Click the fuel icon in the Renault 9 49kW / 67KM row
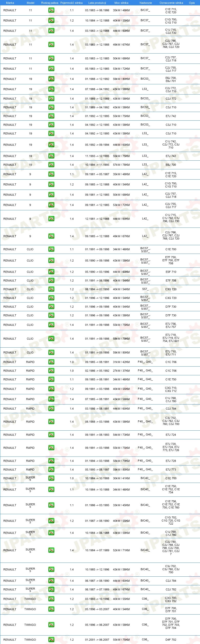 tap(51, 236)
